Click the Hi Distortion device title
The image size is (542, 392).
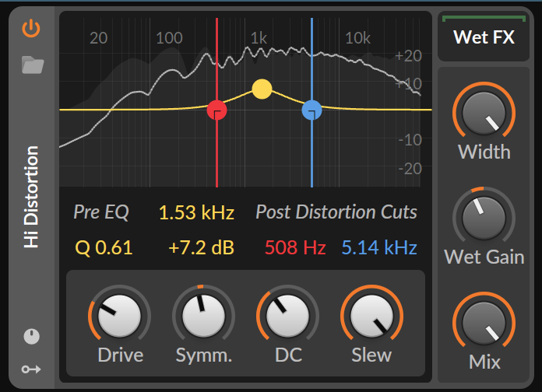31,197
